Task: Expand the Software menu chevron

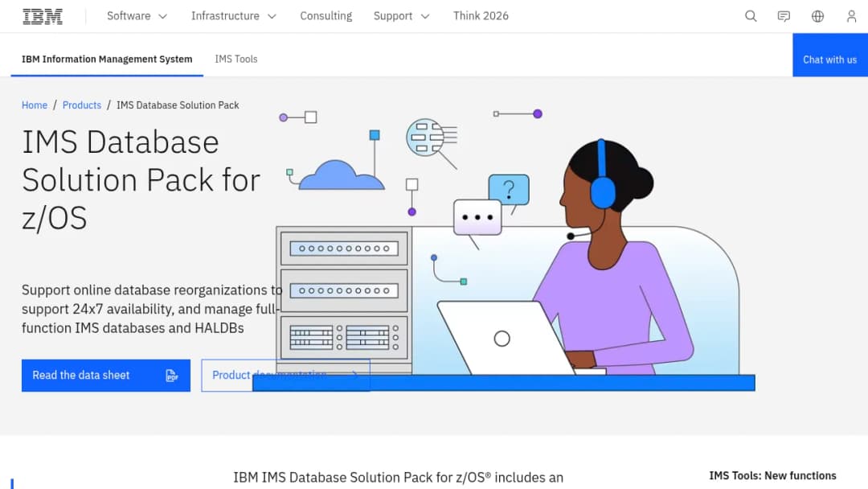Action: pos(162,17)
